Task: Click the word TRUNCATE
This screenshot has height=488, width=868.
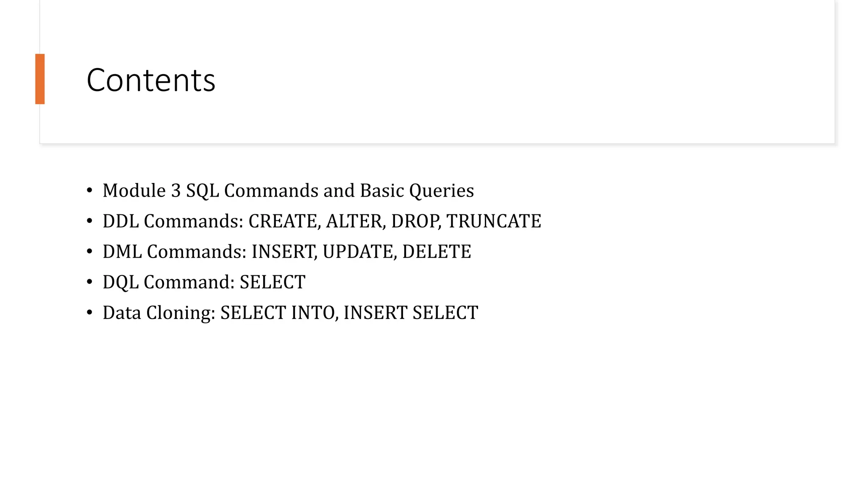Action: click(494, 221)
